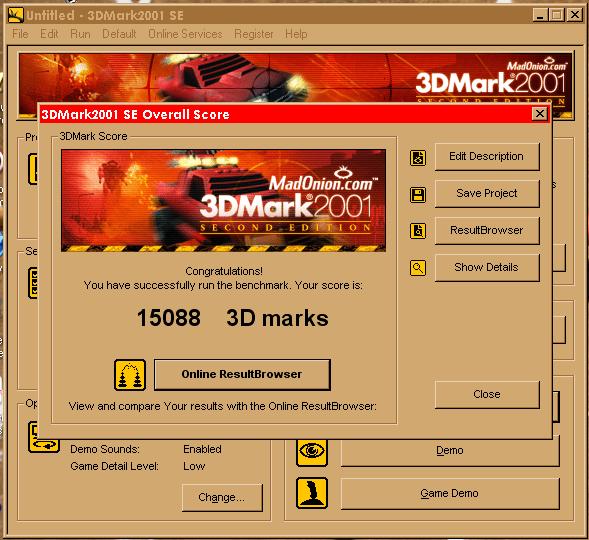This screenshot has width=589, height=540.
Task: Click the Online ResultBrowser trees icon
Action: click(x=130, y=375)
